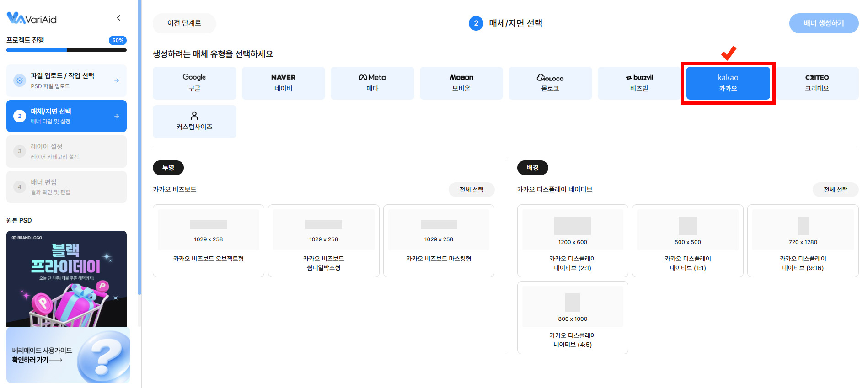Pick the Mobon media type

click(461, 83)
